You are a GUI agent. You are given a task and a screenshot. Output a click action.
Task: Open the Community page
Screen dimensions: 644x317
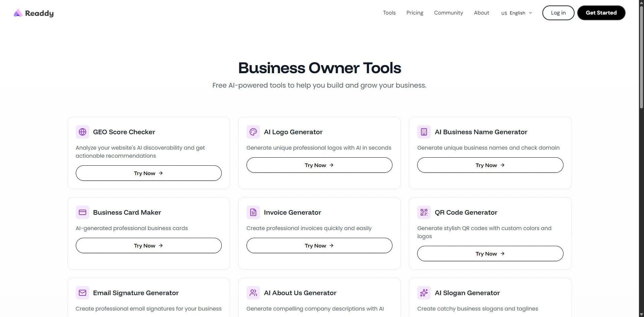pos(448,13)
